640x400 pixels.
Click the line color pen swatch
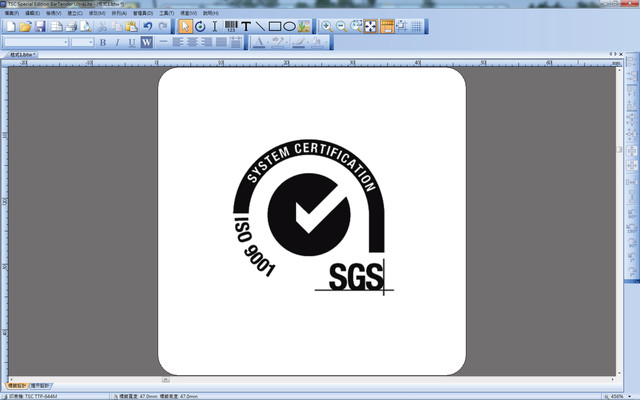(x=298, y=42)
